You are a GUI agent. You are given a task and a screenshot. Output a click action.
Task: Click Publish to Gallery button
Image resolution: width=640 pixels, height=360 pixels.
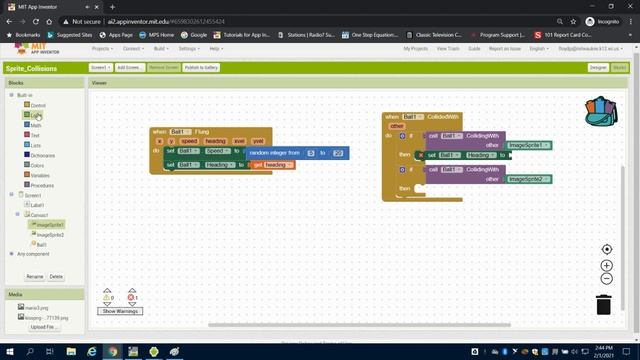click(x=201, y=67)
